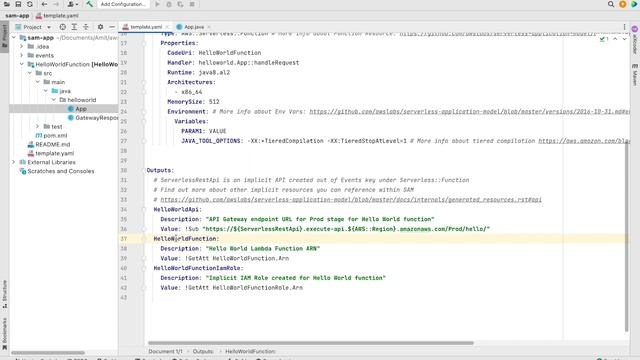Open the Add Configuration selector
Viewport: 640px width, 360px height.
coord(123,4)
